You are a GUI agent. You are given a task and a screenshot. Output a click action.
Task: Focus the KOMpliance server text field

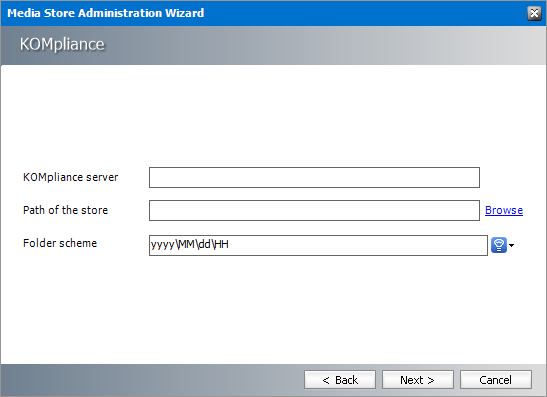click(314, 177)
